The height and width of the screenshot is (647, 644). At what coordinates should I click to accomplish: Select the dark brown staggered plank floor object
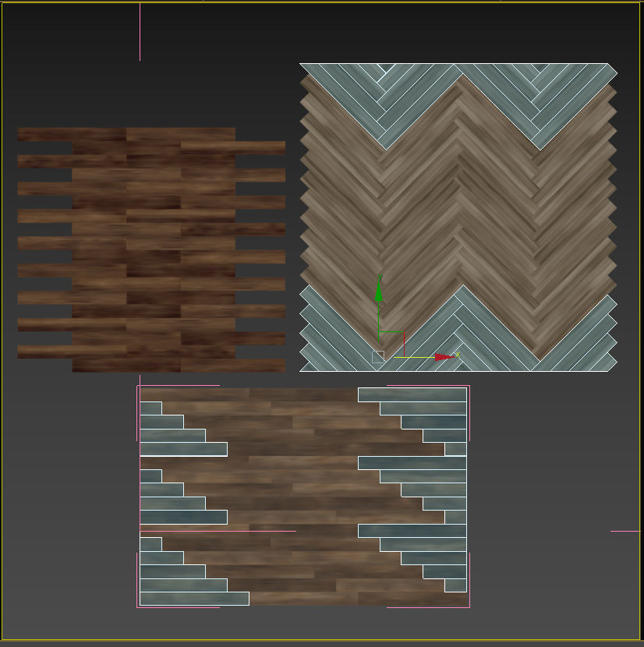click(x=151, y=249)
